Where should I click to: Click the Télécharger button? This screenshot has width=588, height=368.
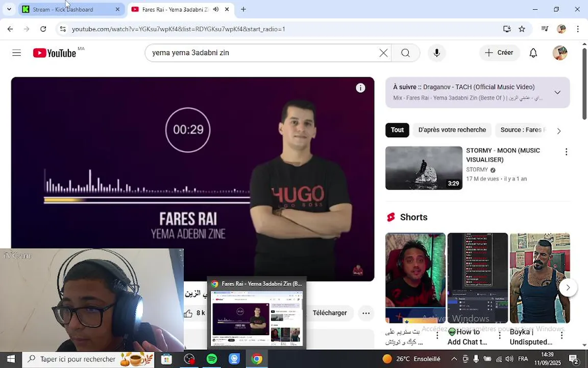point(330,313)
